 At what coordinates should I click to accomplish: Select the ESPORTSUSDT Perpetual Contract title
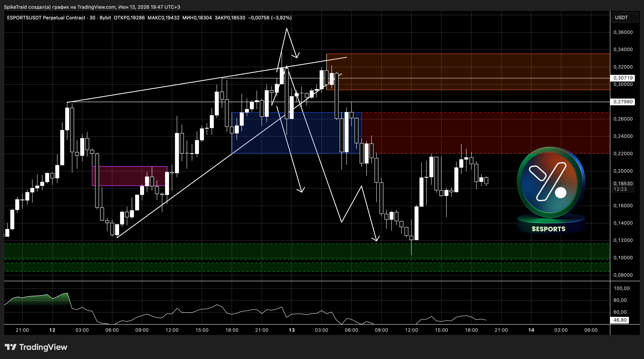[x=46, y=18]
